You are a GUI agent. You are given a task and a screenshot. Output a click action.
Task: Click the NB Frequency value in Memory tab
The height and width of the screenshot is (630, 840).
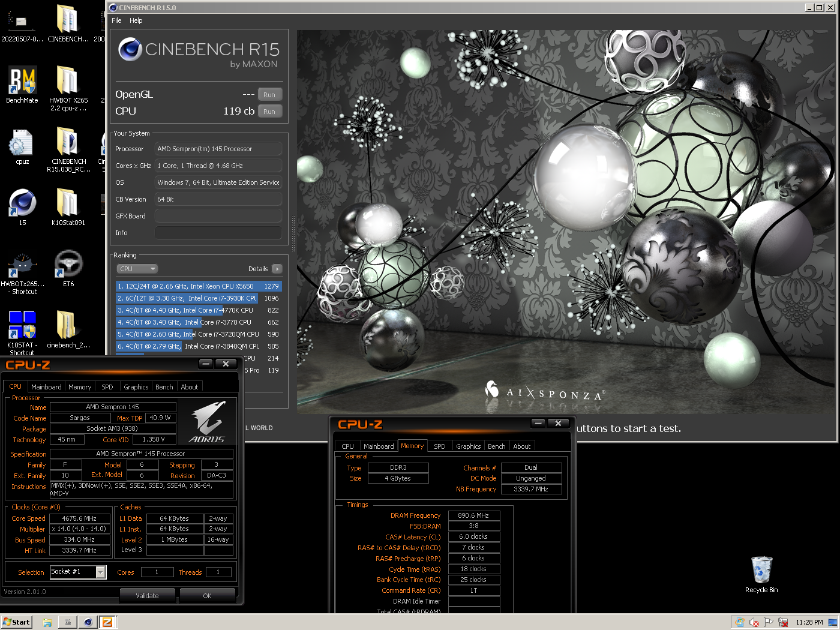(x=531, y=489)
